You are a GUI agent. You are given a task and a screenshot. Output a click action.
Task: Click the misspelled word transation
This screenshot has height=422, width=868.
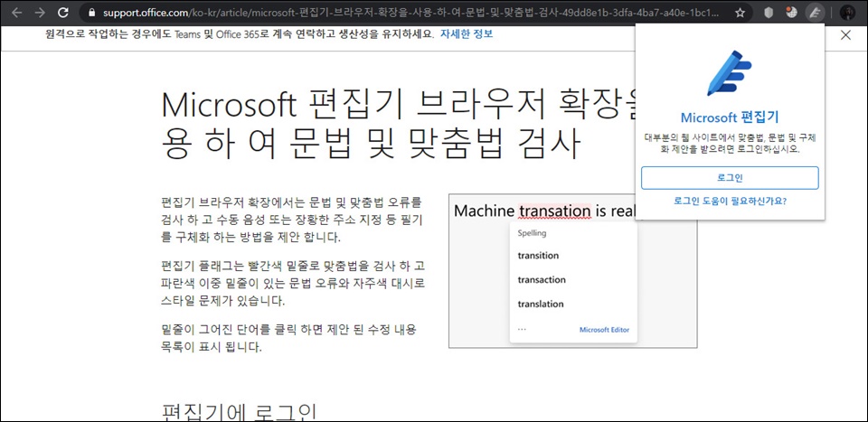[555, 211]
